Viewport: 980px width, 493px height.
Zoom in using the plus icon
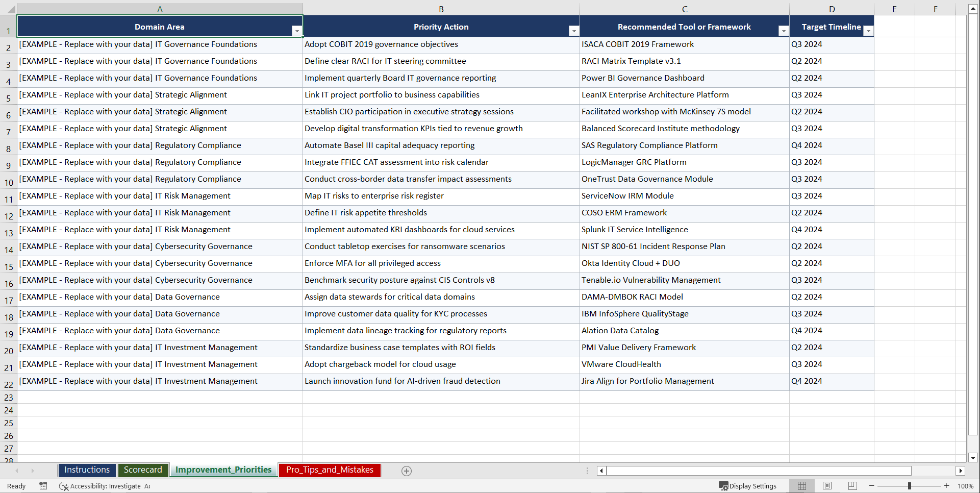pyautogui.click(x=946, y=486)
